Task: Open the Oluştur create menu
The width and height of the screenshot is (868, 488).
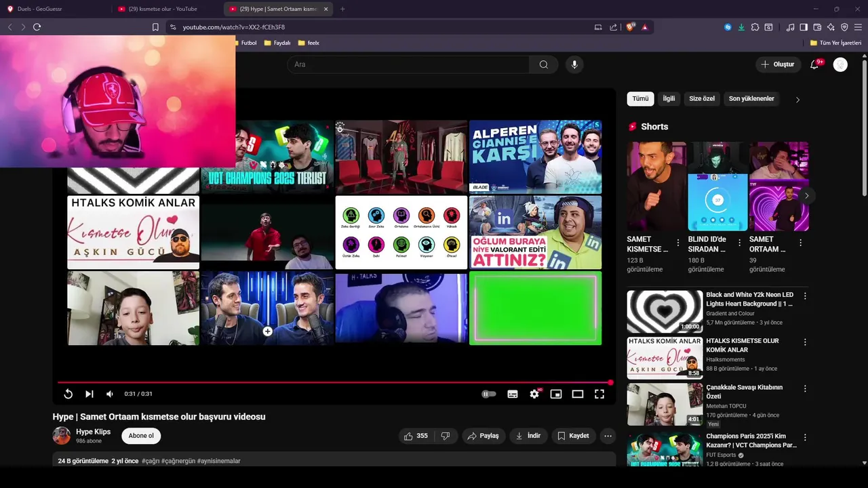Action: pos(778,64)
